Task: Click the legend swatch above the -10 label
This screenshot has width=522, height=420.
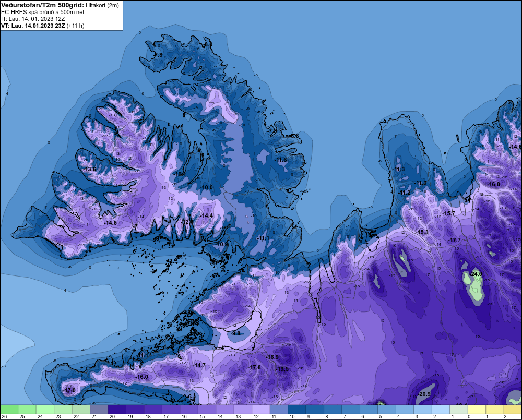Action: tap(296, 409)
